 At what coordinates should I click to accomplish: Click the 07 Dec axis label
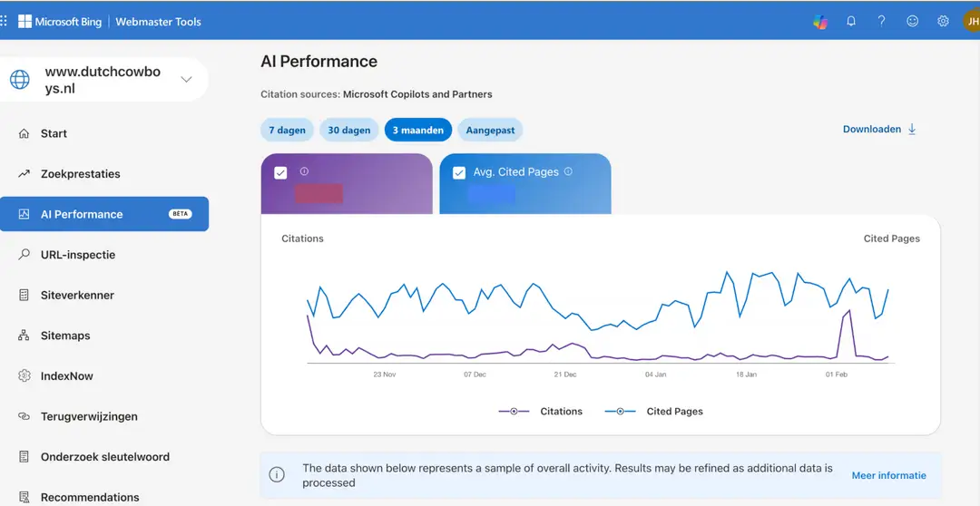475,375
